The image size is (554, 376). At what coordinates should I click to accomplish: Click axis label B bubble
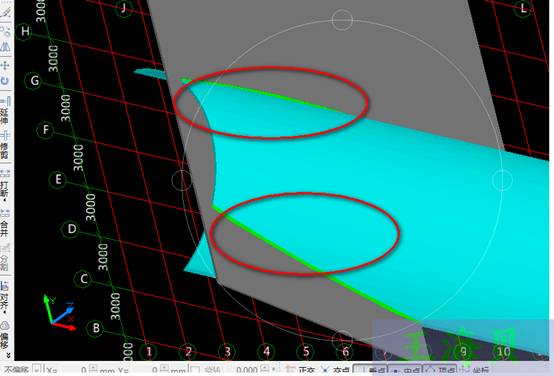click(x=96, y=328)
